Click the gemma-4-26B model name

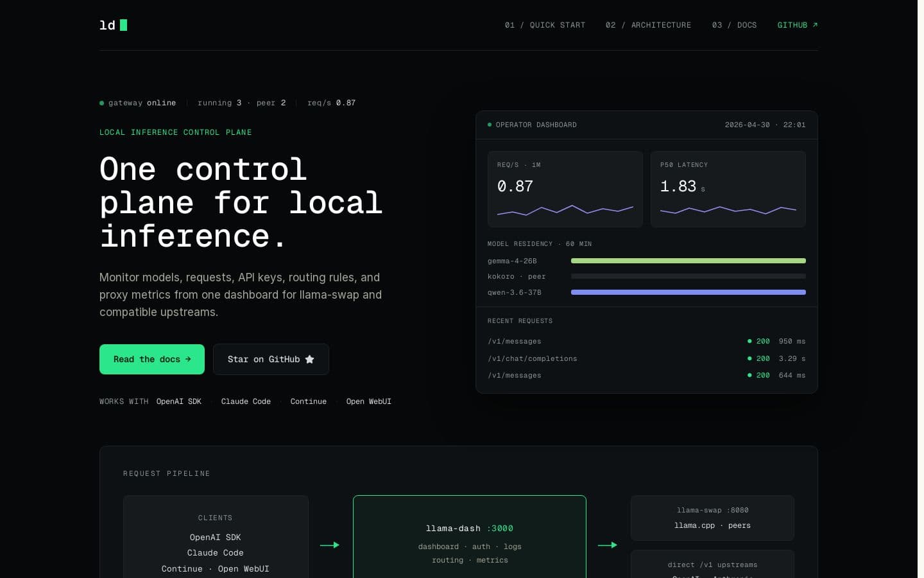(512, 261)
